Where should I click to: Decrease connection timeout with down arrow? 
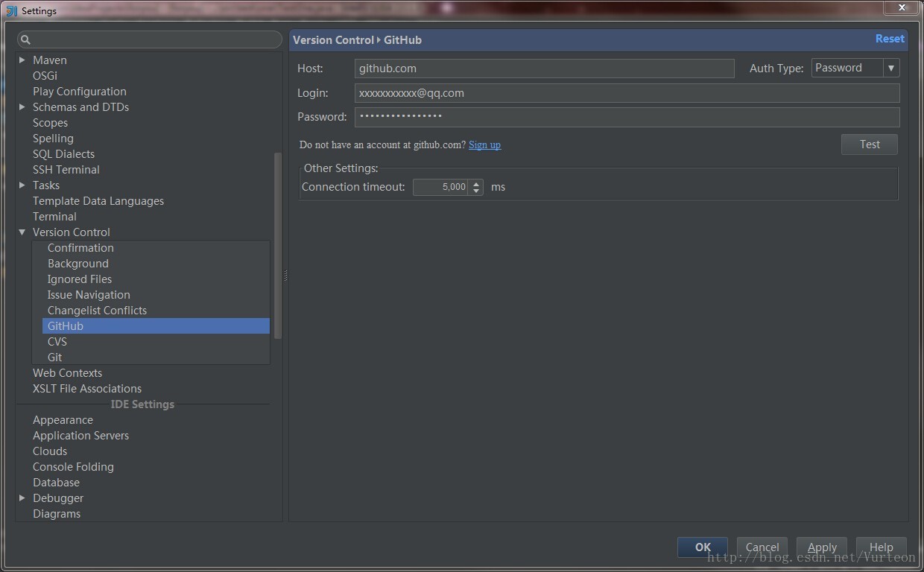click(x=476, y=191)
